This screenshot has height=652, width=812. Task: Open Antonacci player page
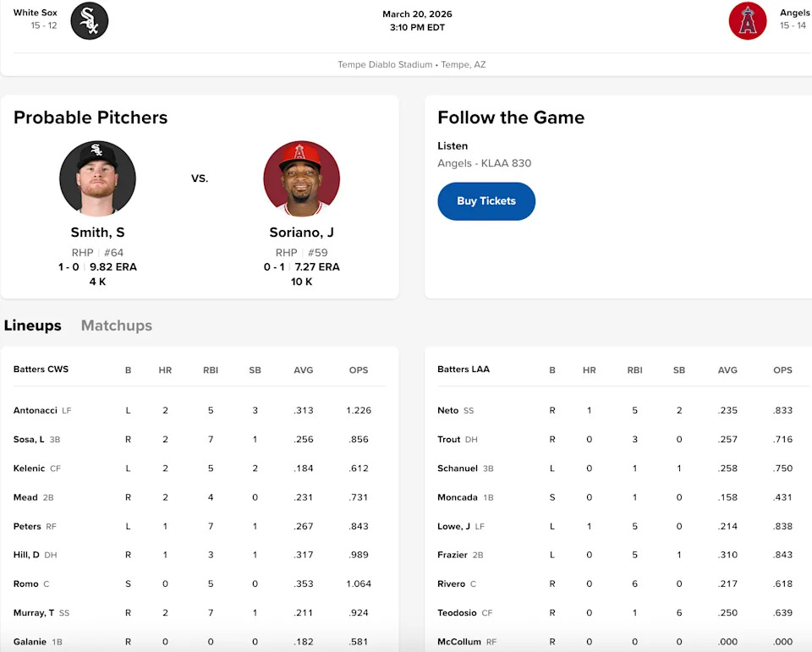36,410
